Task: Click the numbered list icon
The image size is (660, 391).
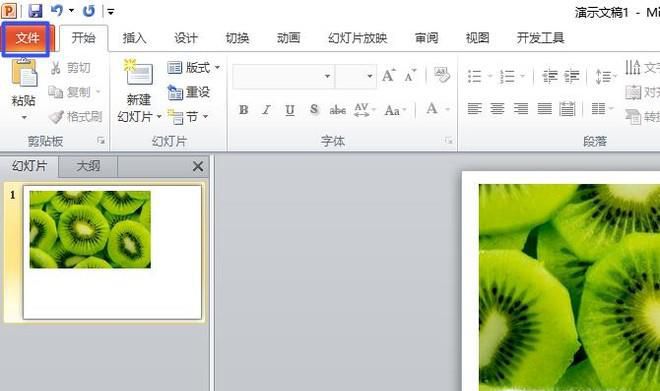Action: [x=507, y=77]
